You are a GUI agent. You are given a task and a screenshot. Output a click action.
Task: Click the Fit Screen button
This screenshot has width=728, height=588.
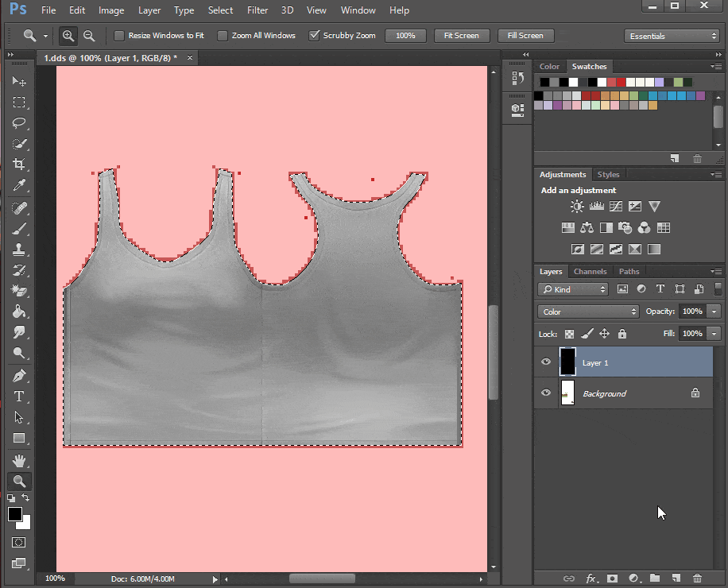point(462,35)
